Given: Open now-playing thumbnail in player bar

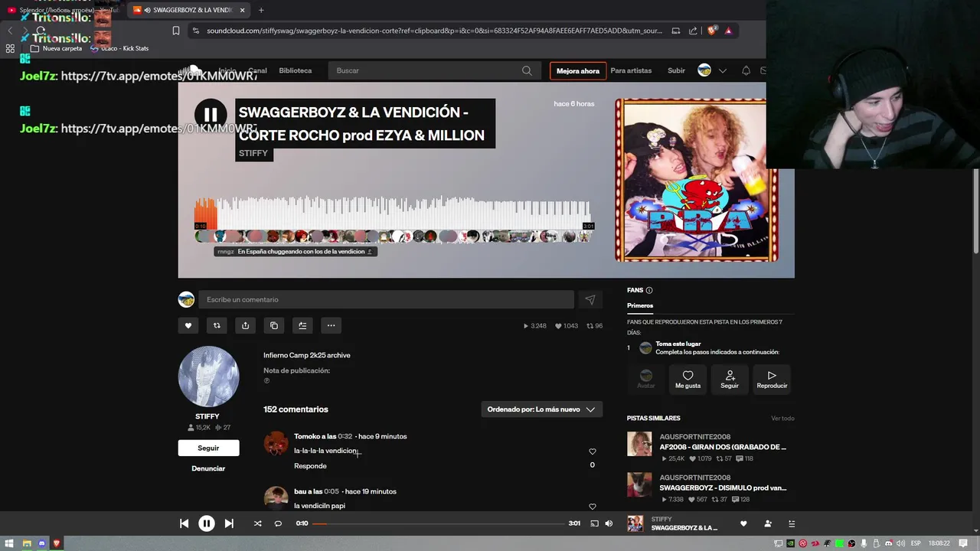Looking at the screenshot, I should point(635,523).
